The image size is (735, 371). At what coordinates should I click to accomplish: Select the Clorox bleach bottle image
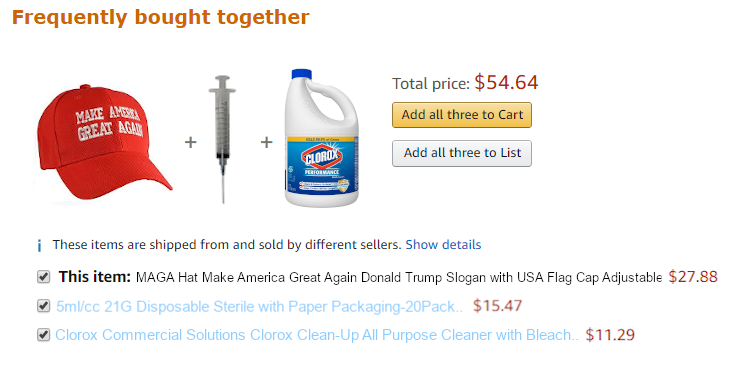tap(322, 138)
